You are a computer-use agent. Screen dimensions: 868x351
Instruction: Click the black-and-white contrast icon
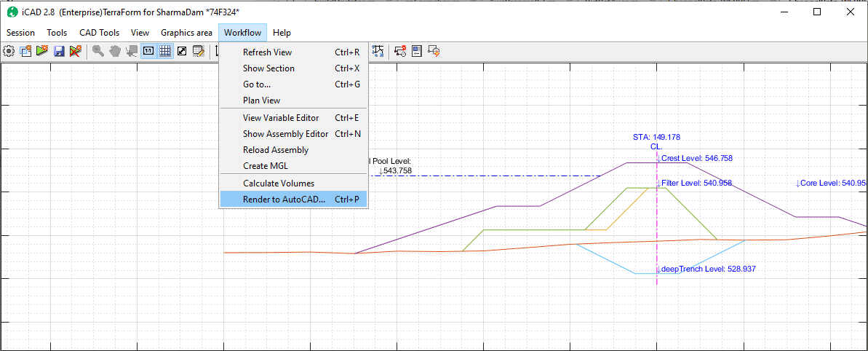[x=182, y=51]
